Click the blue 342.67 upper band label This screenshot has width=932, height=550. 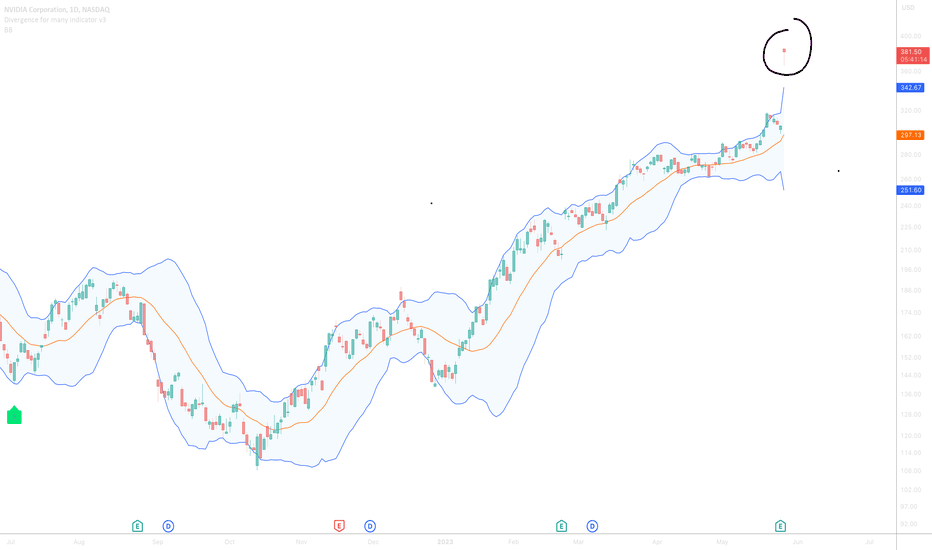click(910, 87)
